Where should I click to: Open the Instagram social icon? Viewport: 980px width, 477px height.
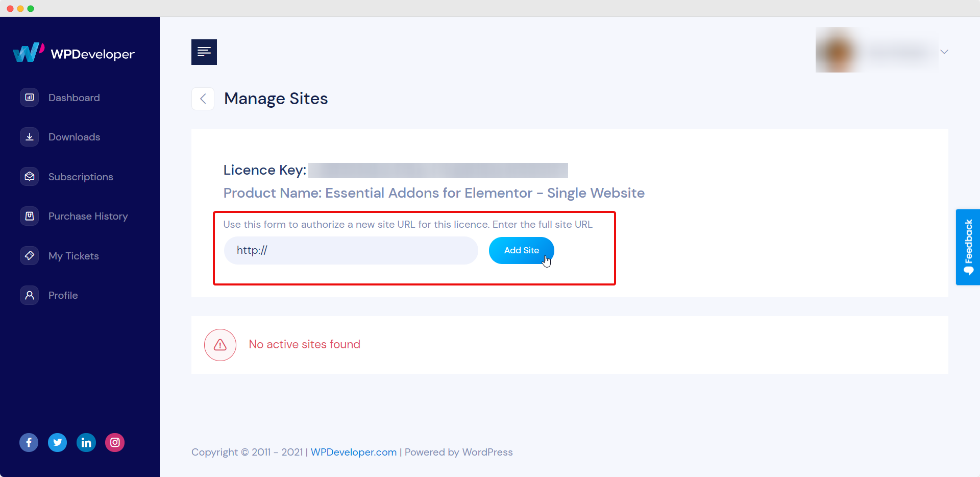(115, 442)
